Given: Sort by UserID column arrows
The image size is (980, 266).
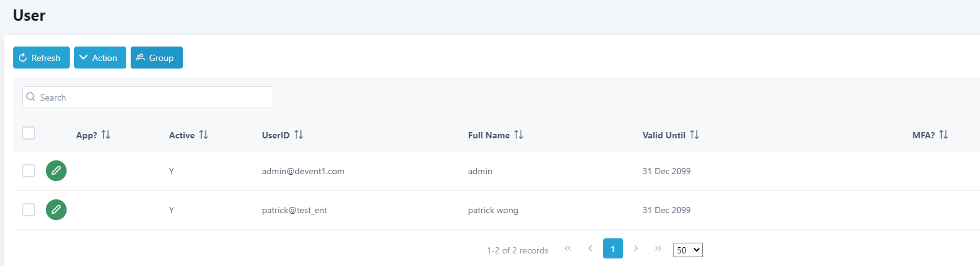Looking at the screenshot, I should pyautogui.click(x=298, y=135).
